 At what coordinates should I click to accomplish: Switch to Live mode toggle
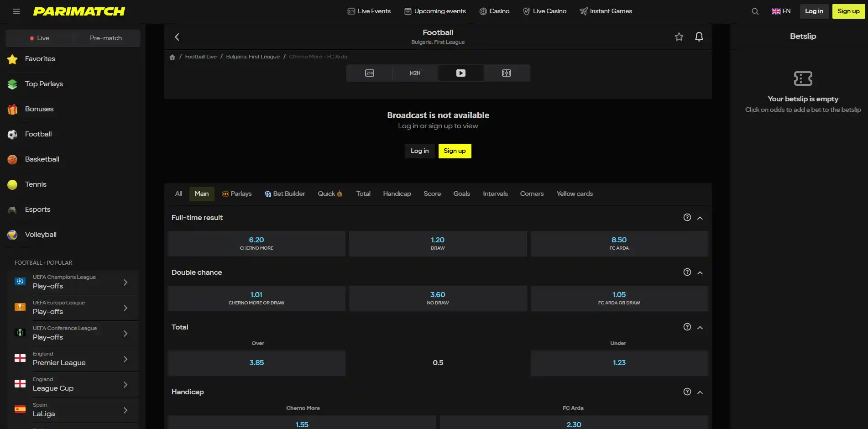(39, 38)
